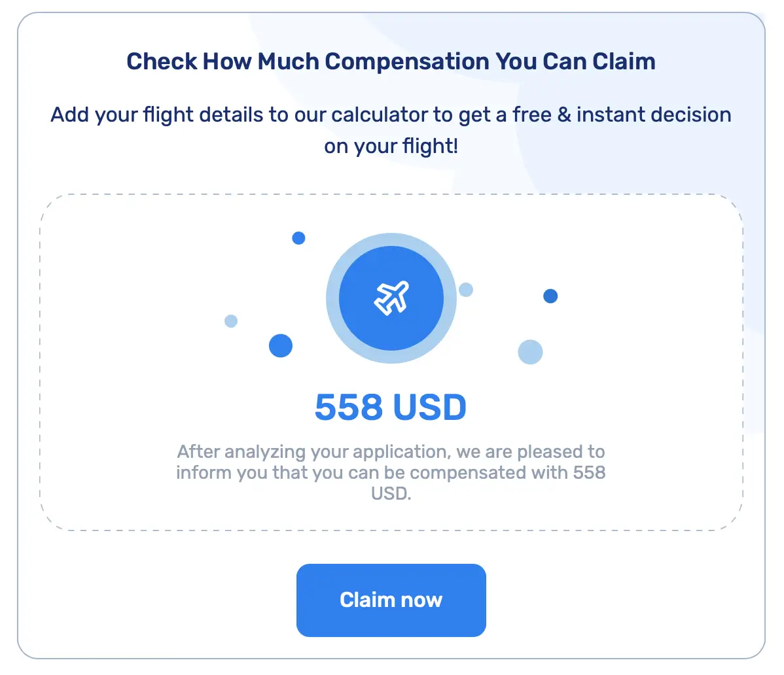The height and width of the screenshot is (675, 784).
Task: Click the large light-blue circle outline around the plane
Action: [391, 242]
